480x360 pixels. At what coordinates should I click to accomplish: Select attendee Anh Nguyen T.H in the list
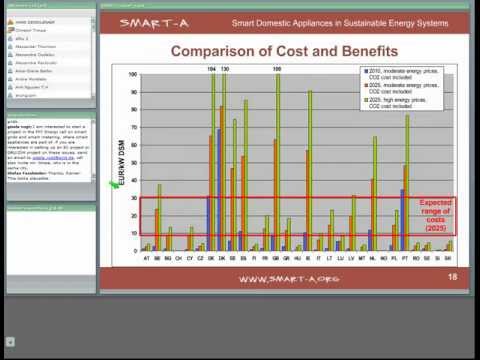click(x=32, y=87)
